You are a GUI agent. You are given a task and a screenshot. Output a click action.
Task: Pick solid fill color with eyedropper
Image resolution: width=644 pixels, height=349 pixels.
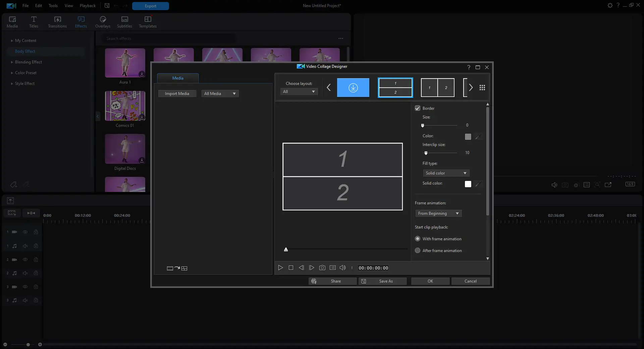[478, 184]
